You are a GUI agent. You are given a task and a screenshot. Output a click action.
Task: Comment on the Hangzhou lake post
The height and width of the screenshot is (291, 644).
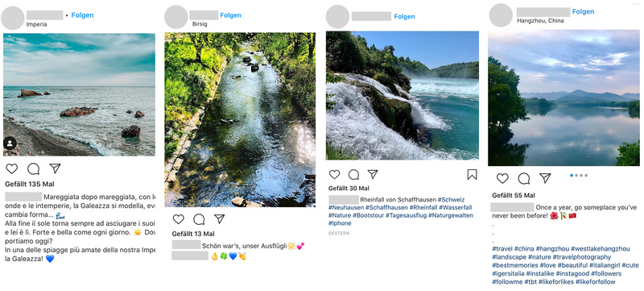point(524,178)
